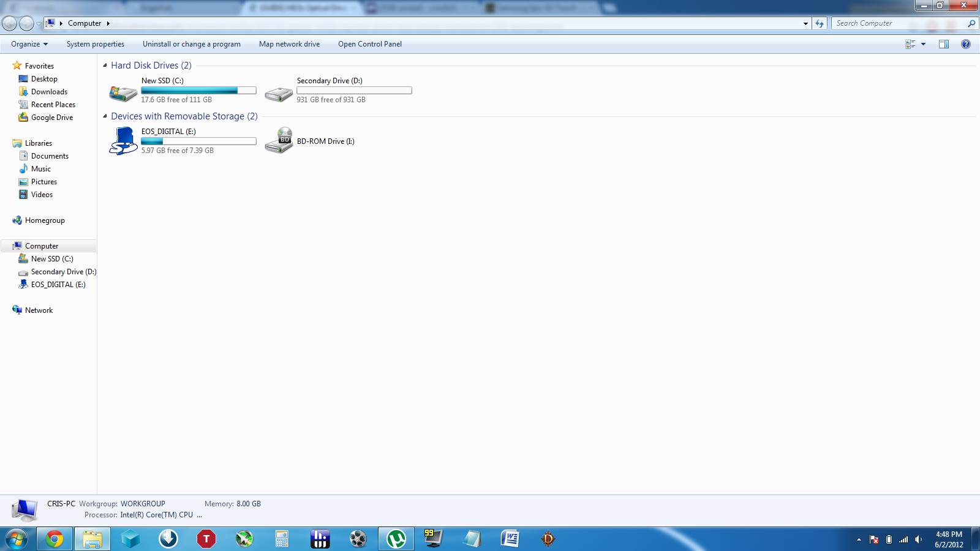Open Google Chrome from taskbar
This screenshot has width=980, height=551.
tap(55, 539)
